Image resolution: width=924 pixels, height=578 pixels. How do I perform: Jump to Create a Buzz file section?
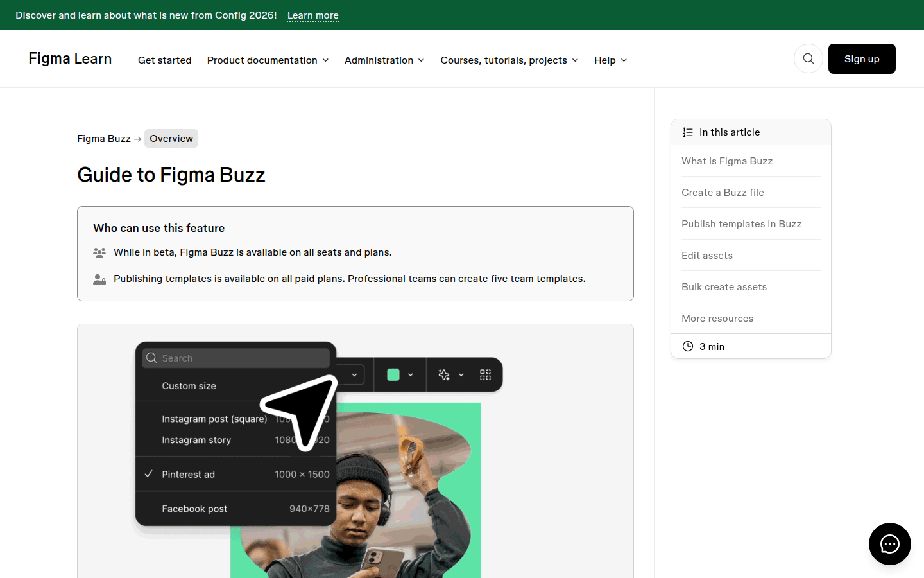click(723, 193)
